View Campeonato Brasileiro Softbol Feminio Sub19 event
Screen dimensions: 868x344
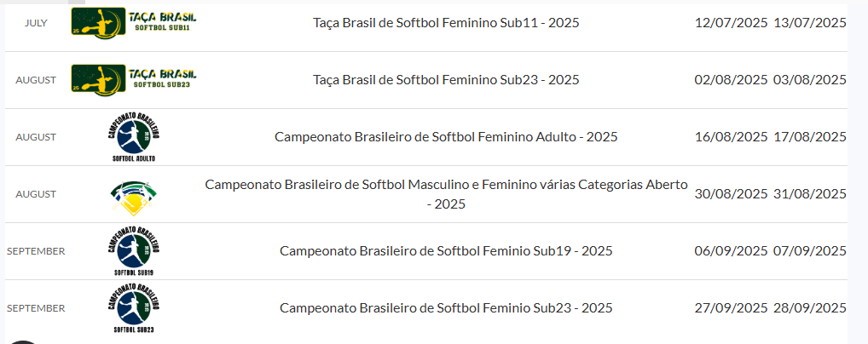pyautogui.click(x=446, y=251)
